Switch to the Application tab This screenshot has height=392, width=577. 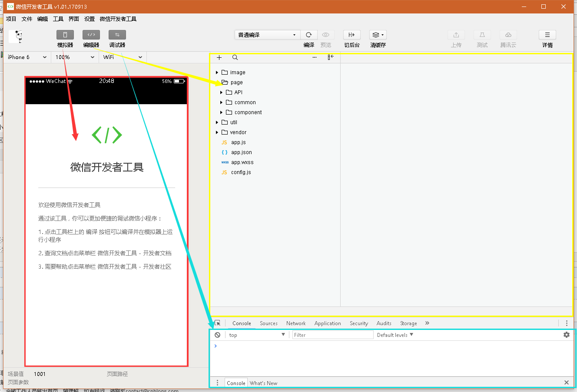[x=328, y=323]
